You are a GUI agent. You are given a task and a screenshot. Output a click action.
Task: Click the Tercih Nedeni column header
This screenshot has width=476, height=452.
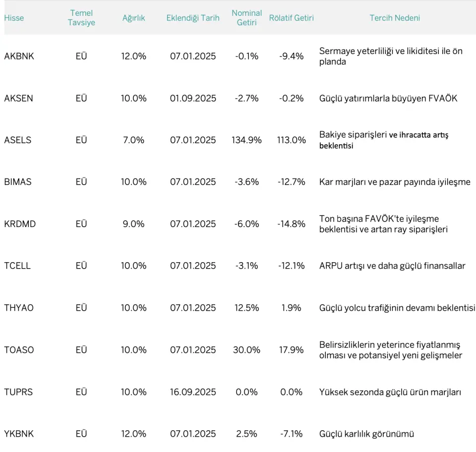pos(395,18)
